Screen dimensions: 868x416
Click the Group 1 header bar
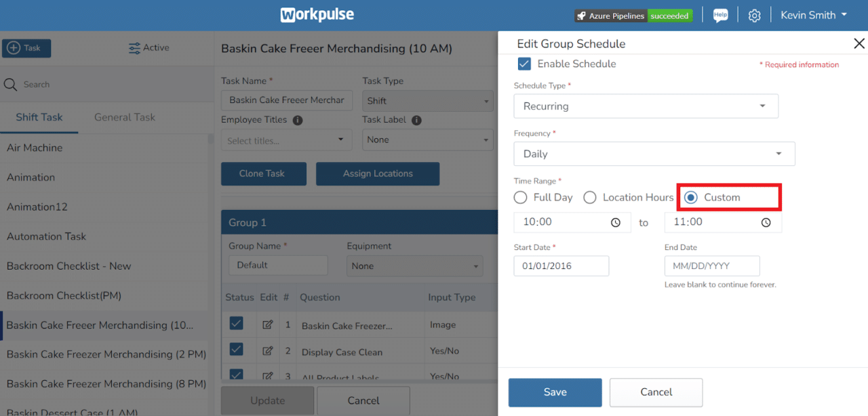(x=359, y=222)
